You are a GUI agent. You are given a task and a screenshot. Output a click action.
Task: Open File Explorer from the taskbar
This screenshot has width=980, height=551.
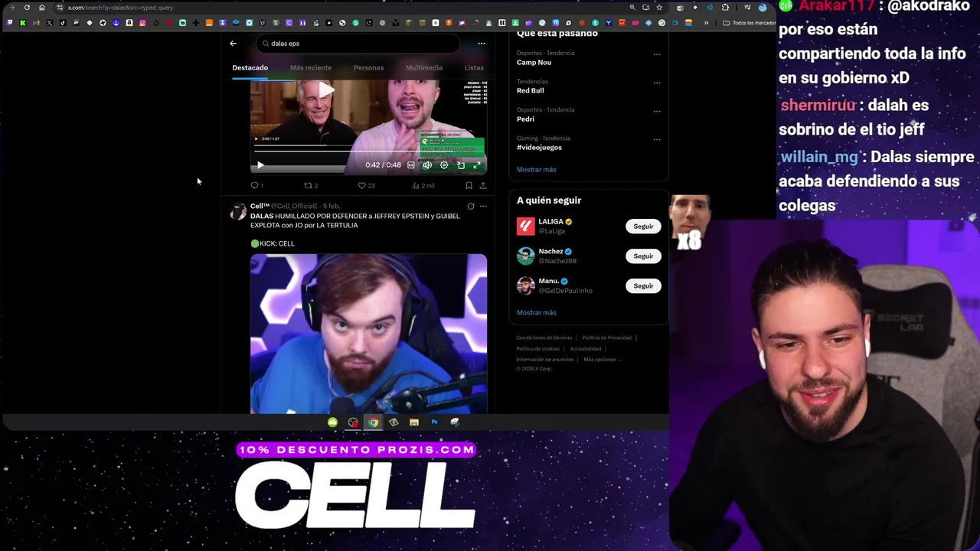click(414, 422)
